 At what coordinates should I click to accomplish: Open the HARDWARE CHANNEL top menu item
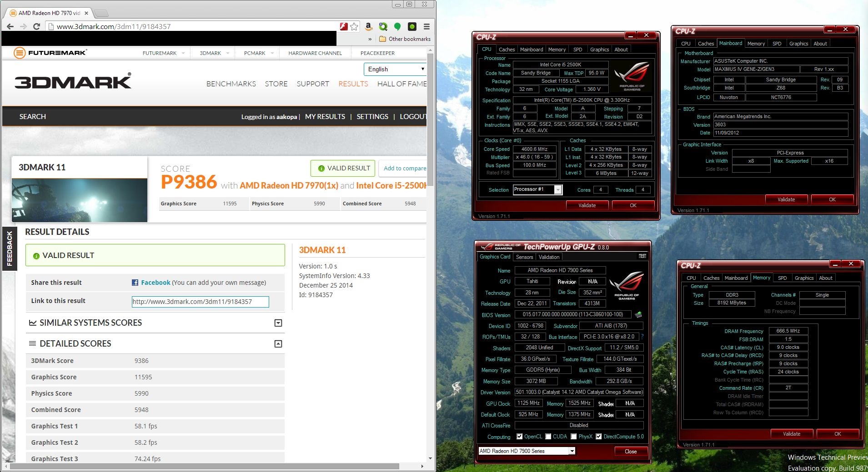coord(315,53)
